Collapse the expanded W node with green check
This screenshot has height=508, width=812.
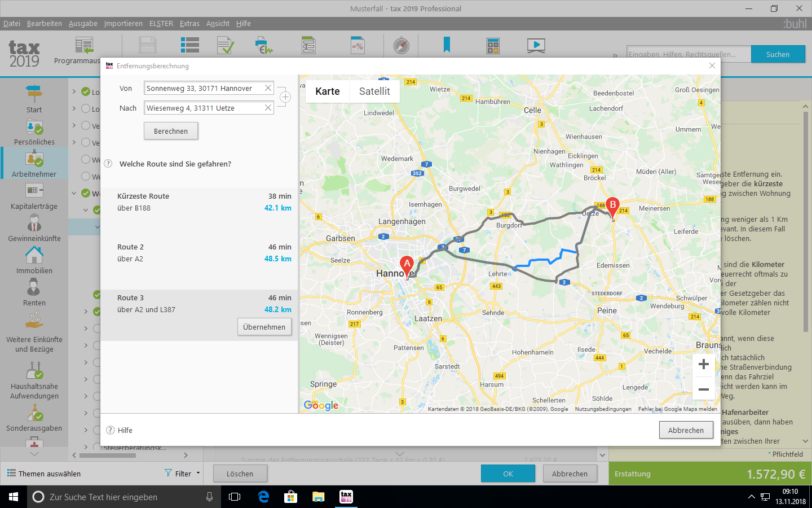74,193
